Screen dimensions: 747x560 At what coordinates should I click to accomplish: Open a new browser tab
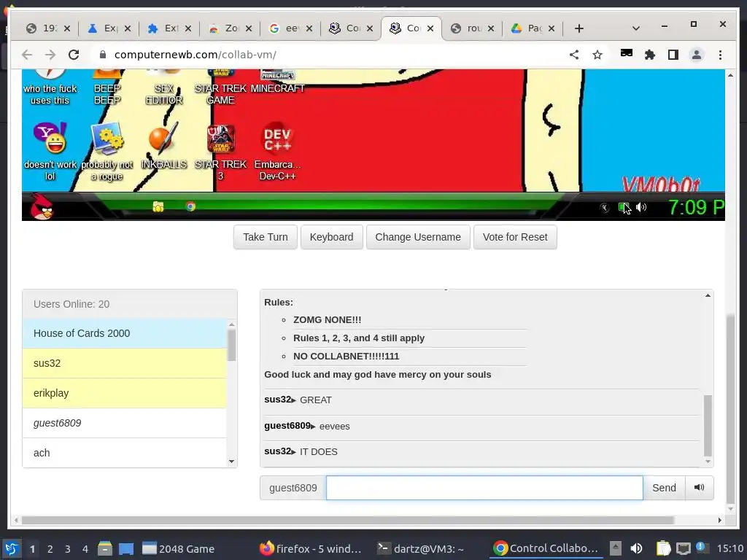(578, 28)
